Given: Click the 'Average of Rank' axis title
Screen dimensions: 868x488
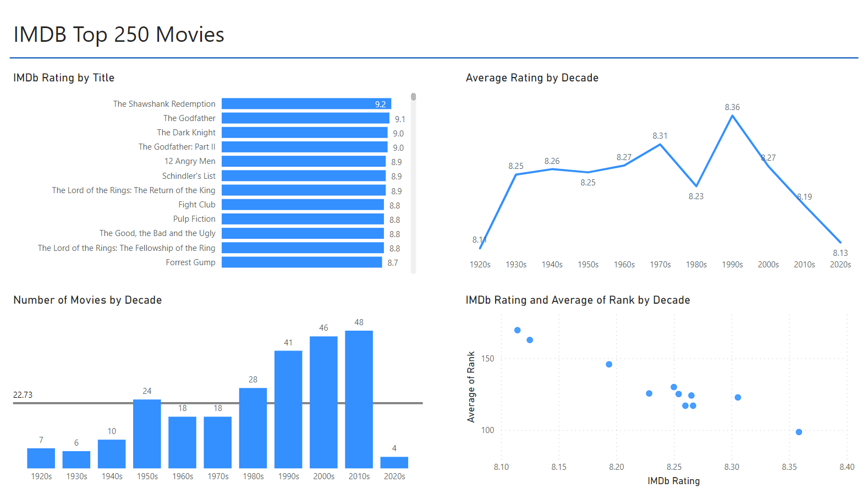Looking at the screenshot, I should pyautogui.click(x=471, y=387).
